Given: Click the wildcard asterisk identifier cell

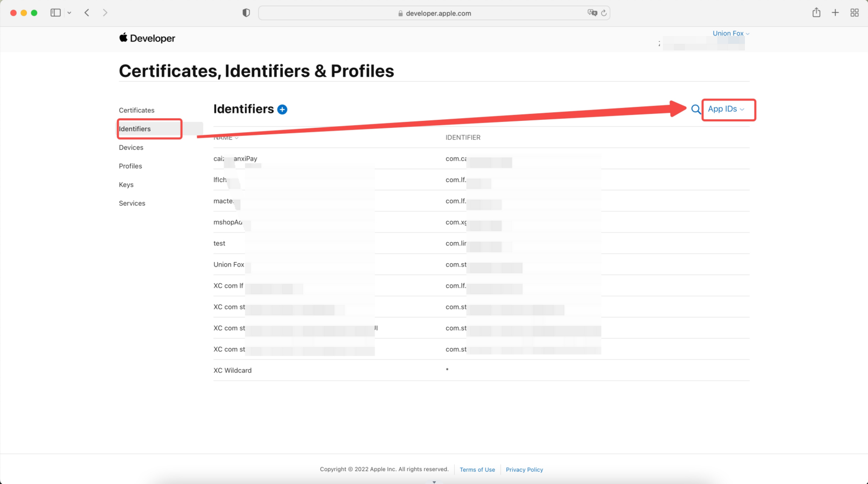Looking at the screenshot, I should 447,370.
